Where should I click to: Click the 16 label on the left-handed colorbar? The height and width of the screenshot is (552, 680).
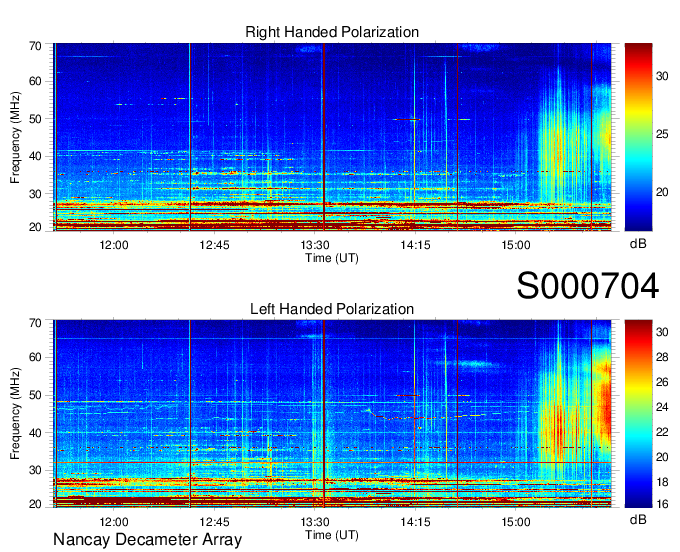click(x=662, y=504)
